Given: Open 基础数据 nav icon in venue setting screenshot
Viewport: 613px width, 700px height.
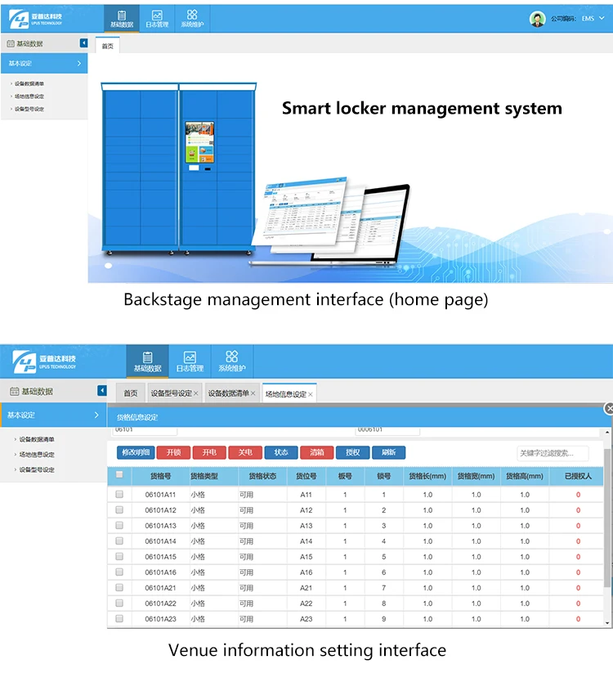Looking at the screenshot, I should pos(147,361).
